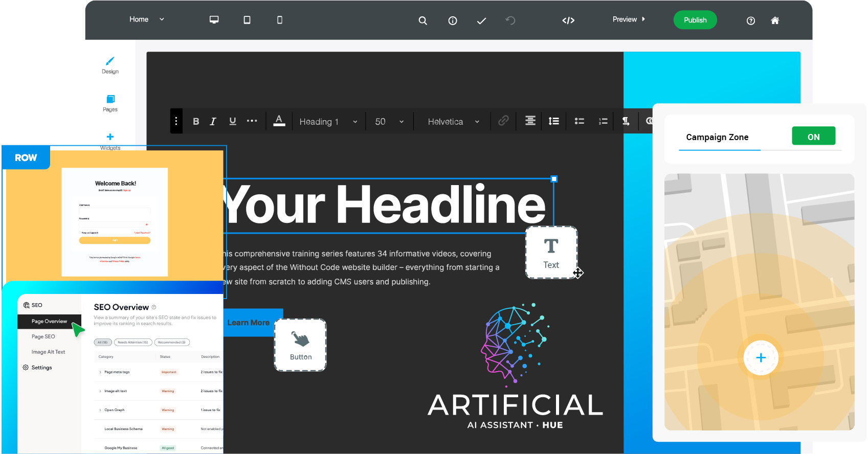Open the Preview options arrow

coord(643,19)
